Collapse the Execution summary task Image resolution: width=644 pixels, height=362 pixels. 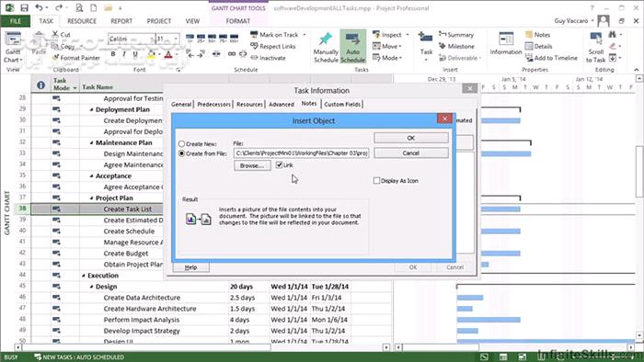click(84, 276)
